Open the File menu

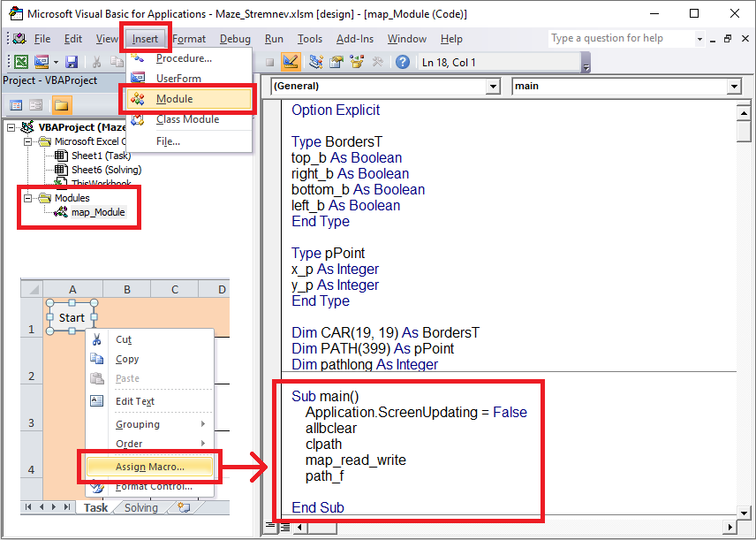coord(42,39)
